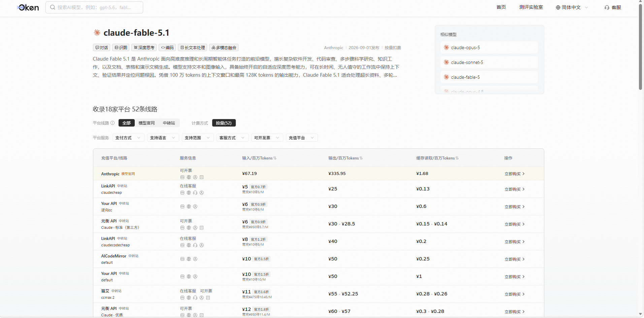Viewport: 644px width, 318px height.
Task: Click the 多模态融合 capability tag
Action: [224, 47]
